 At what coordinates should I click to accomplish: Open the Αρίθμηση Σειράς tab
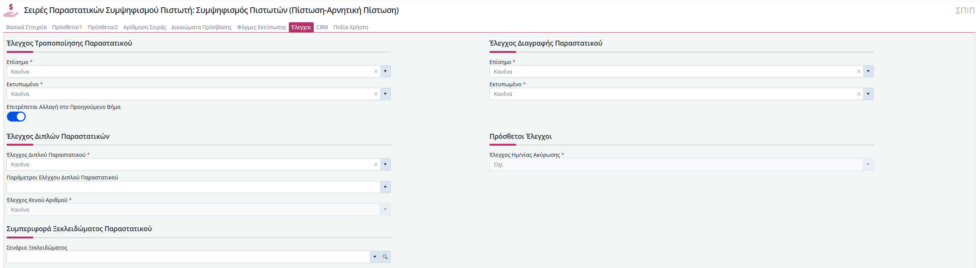[x=145, y=27]
